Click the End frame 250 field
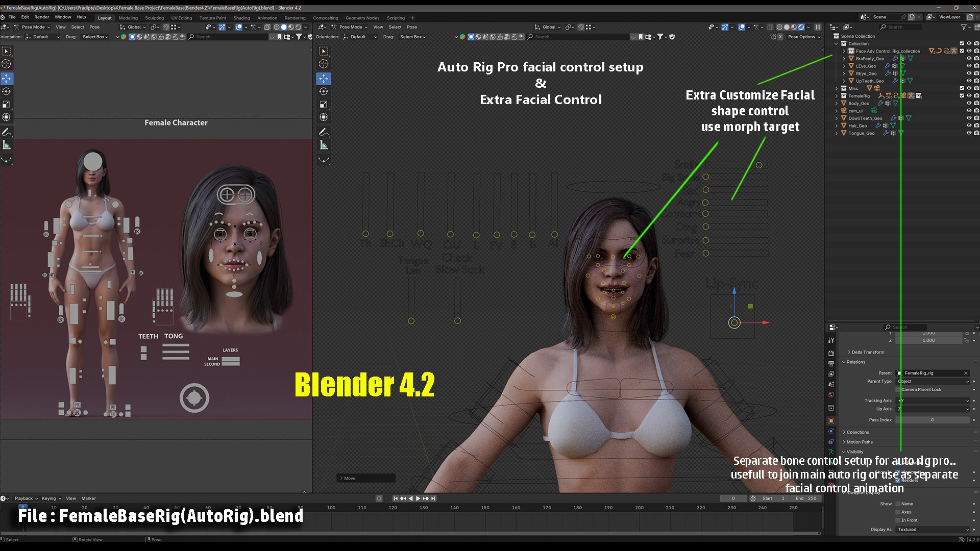Image resolution: width=980 pixels, height=551 pixels. point(805,498)
